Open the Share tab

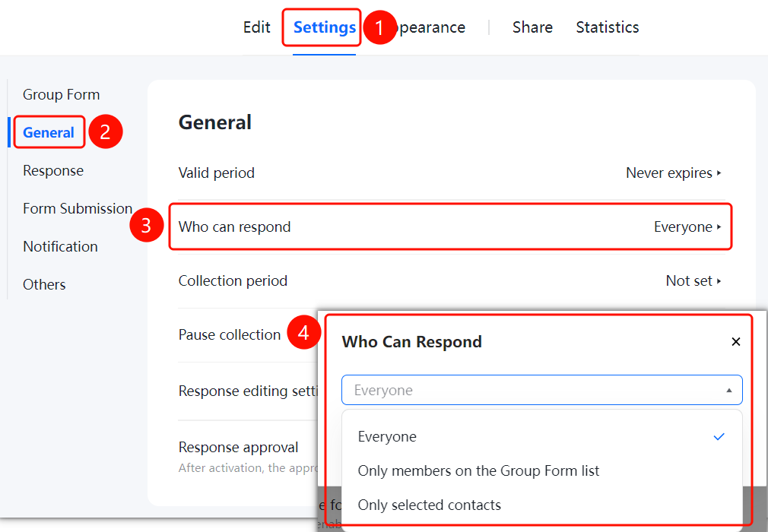pos(532,27)
